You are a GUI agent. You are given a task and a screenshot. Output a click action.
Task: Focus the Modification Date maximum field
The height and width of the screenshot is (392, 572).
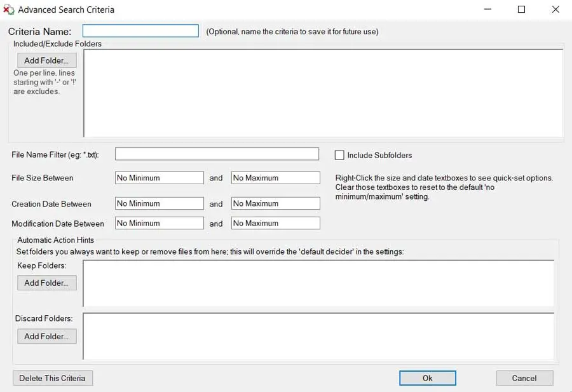coord(275,223)
